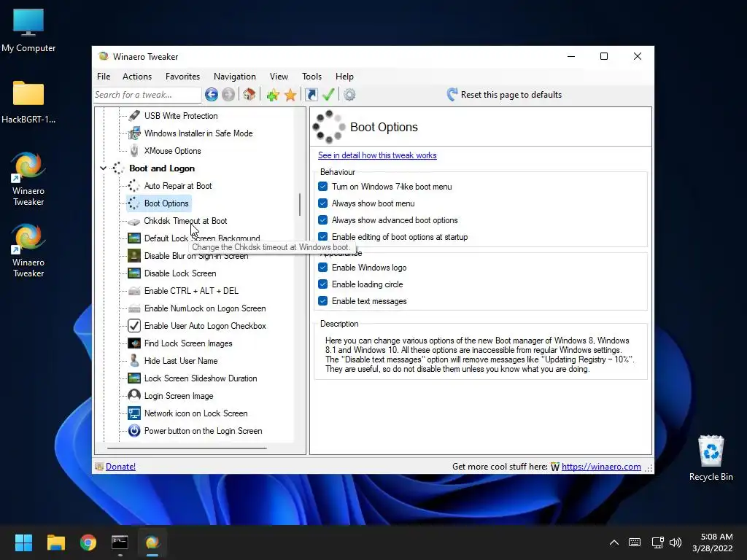This screenshot has height=560, width=747.
Task: Select Default Lock Screen Background tree item
Action: 202,238
